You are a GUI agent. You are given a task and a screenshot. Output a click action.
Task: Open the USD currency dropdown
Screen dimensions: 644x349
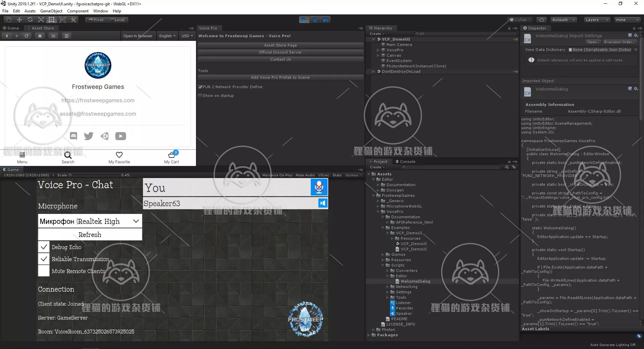click(x=187, y=36)
